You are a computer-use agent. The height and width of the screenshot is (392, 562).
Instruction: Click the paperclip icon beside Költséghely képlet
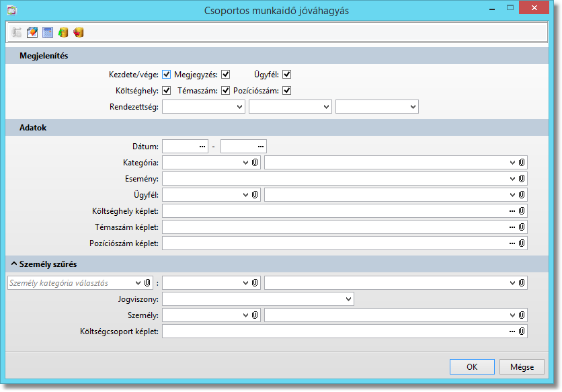(522, 211)
